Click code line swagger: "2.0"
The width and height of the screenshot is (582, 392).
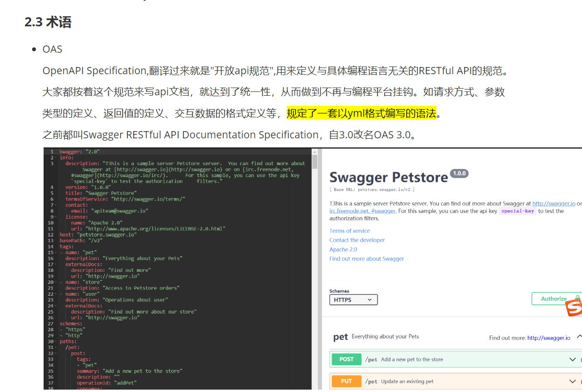click(80, 151)
